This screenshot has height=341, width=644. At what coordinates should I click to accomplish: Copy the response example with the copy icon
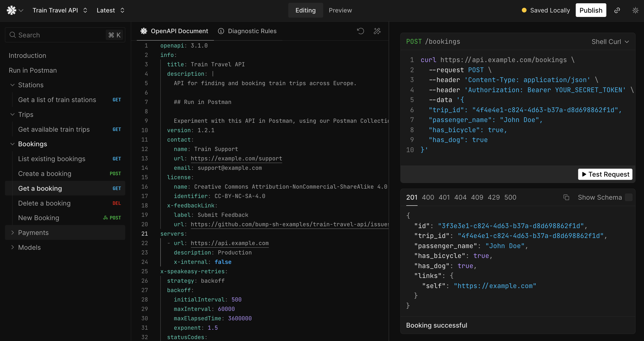[566, 197]
